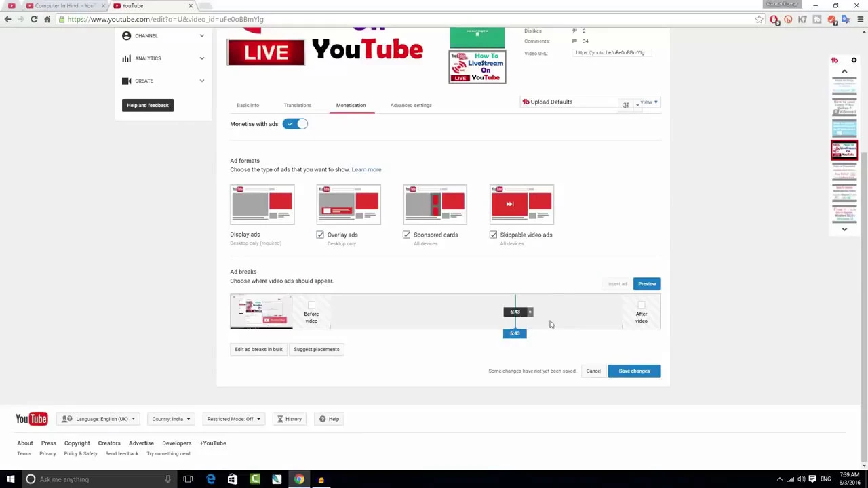Click Suggest placements button

[317, 350]
